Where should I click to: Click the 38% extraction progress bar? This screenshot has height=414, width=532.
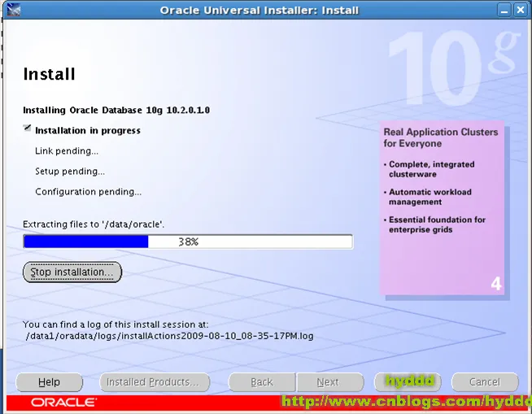(x=188, y=242)
